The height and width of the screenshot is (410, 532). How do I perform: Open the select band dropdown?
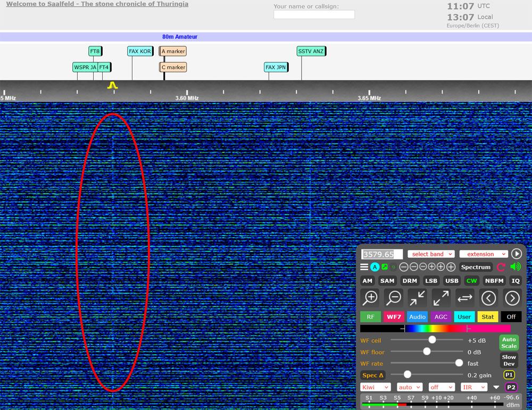[431, 254]
